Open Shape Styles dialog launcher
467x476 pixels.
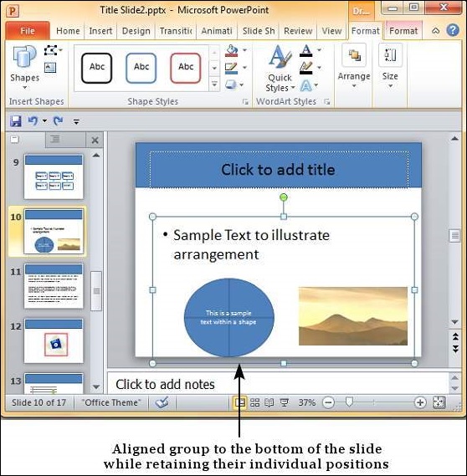point(245,102)
